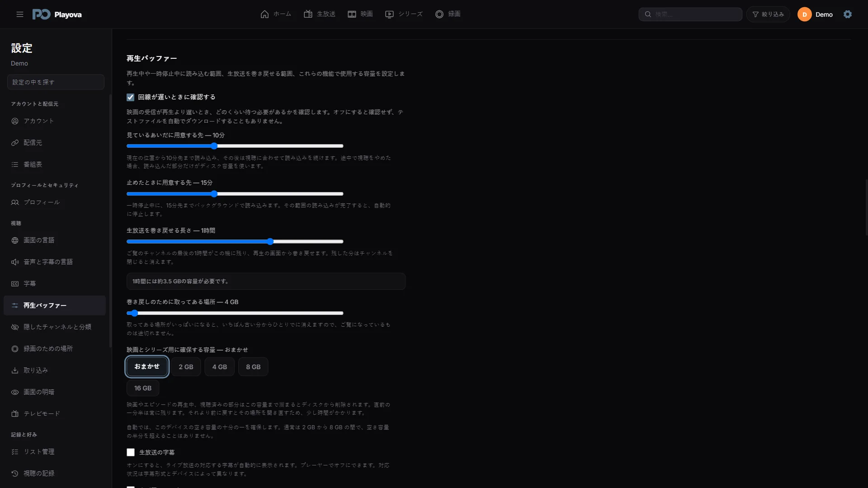Image resolution: width=868 pixels, height=488 pixels.
Task: Open the 再生バッファー settings page
Action: point(55,305)
